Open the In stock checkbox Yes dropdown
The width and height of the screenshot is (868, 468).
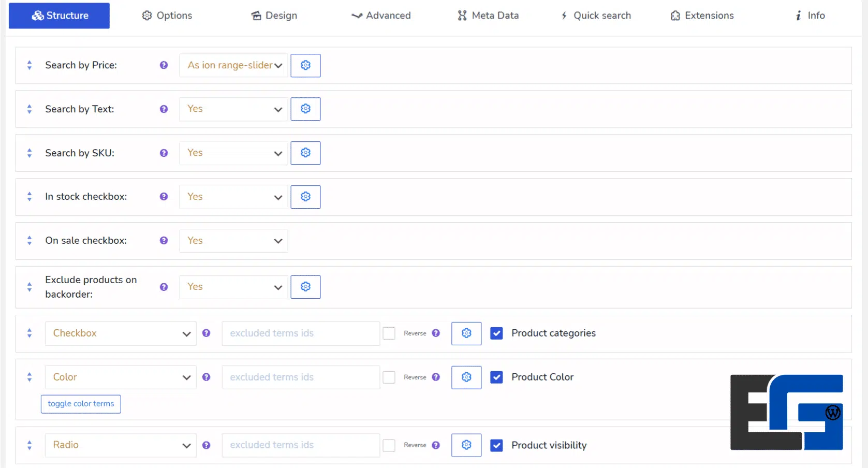coord(233,197)
